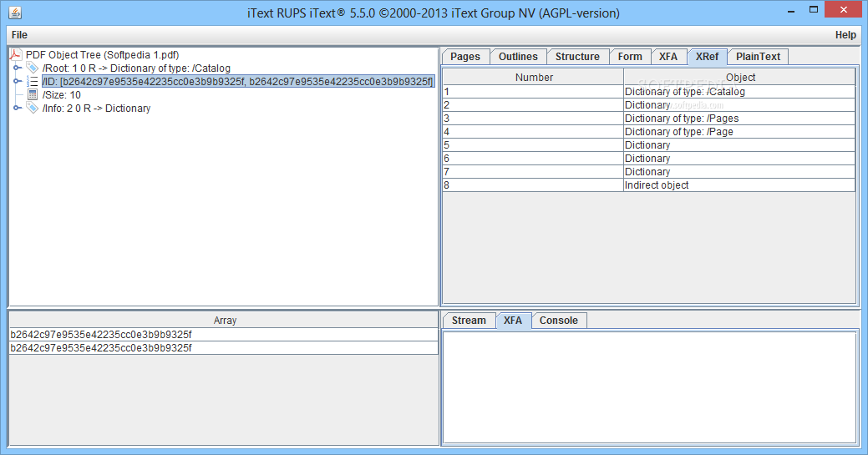Image resolution: width=868 pixels, height=455 pixels.
Task: Close the iText RUPS window
Action: tap(844, 10)
